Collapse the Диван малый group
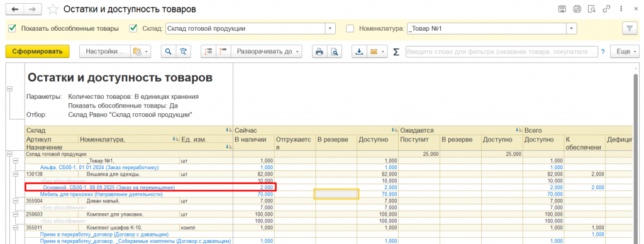 click(16, 201)
